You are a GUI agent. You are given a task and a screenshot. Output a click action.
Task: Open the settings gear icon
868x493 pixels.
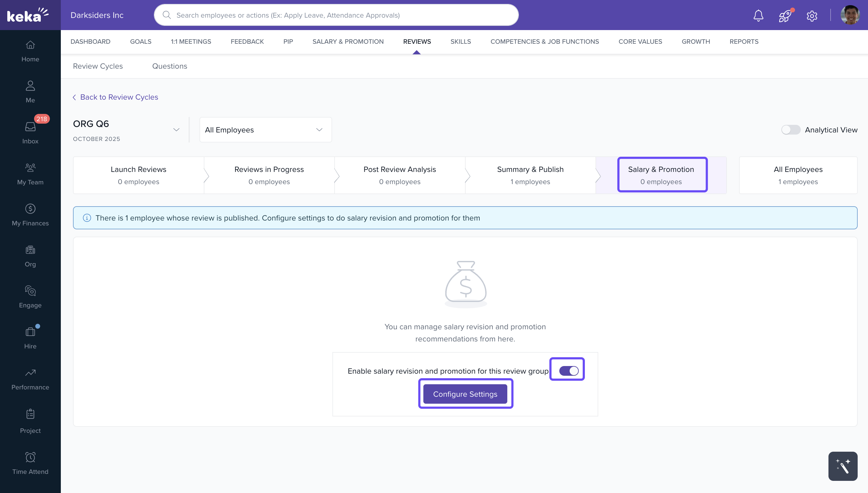812,15
